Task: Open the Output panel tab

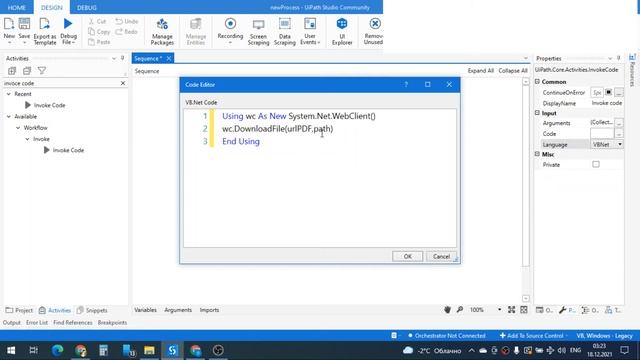Action: [x=11, y=322]
